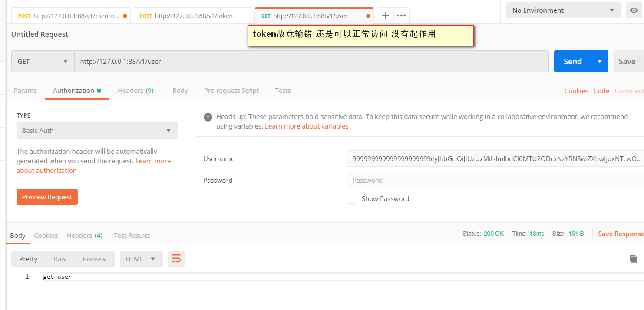Open the Authorization tab

[77, 90]
